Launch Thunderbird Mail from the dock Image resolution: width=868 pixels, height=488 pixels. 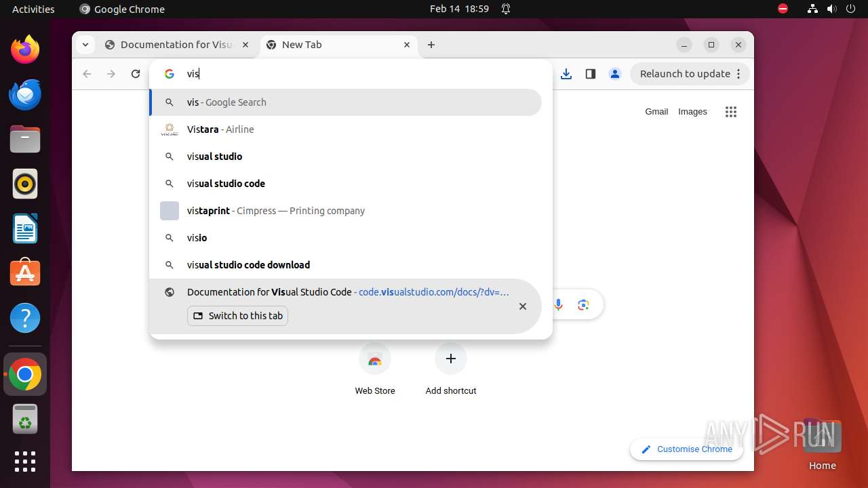[x=25, y=94]
